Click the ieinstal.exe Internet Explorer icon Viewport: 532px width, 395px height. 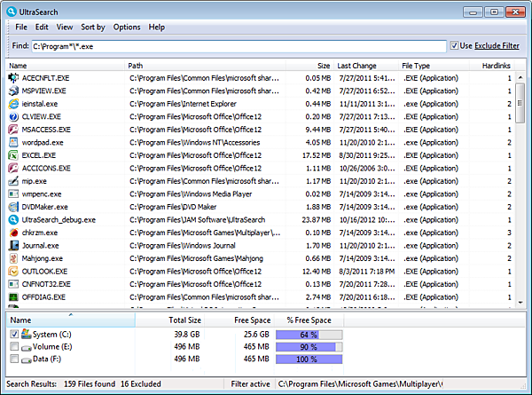(13, 104)
